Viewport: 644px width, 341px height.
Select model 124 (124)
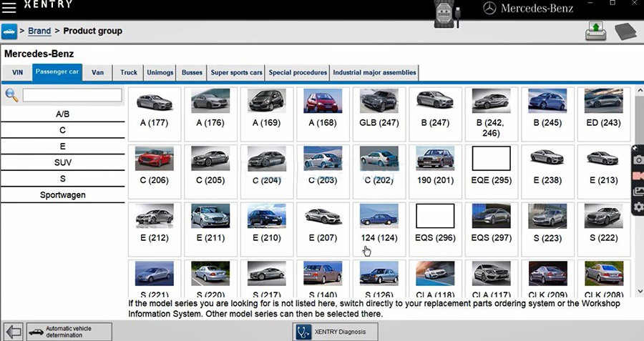coord(379,229)
